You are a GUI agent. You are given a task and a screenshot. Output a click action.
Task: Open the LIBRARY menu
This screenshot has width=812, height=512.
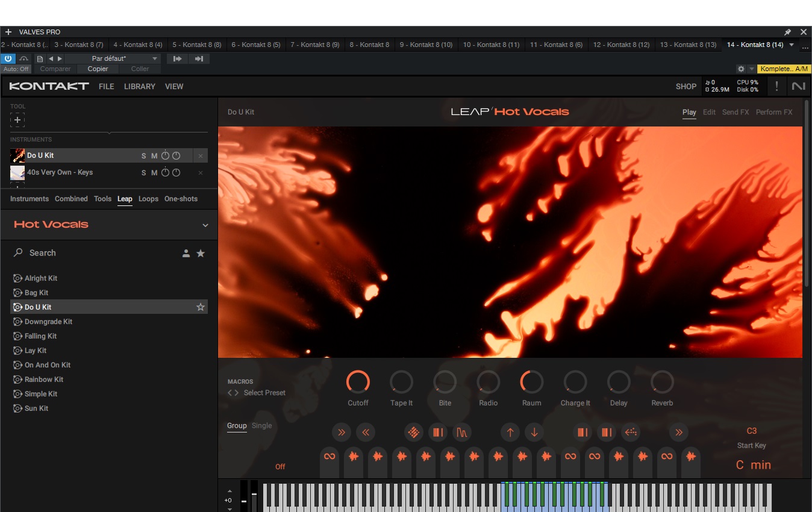[x=140, y=87]
